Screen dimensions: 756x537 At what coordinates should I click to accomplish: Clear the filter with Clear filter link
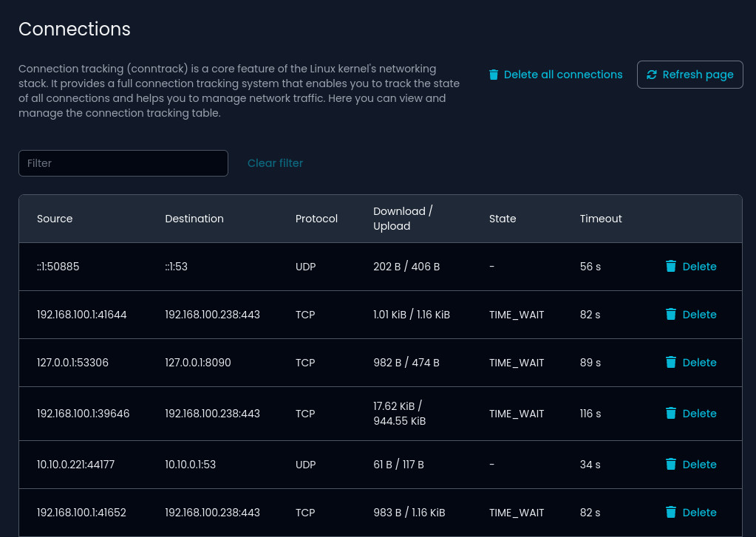276,163
